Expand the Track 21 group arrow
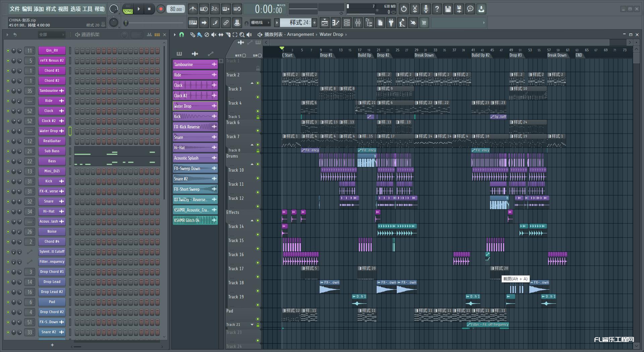644x352 pixels. [x=252, y=325]
